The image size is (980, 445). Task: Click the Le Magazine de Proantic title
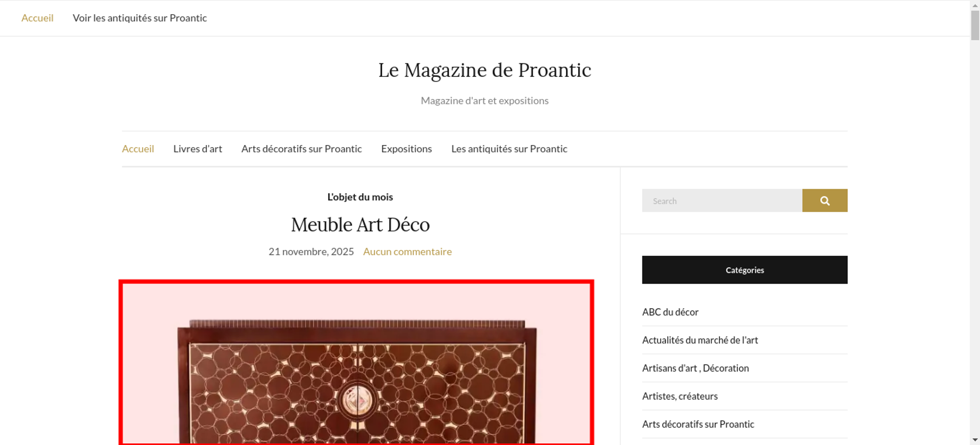pyautogui.click(x=485, y=70)
